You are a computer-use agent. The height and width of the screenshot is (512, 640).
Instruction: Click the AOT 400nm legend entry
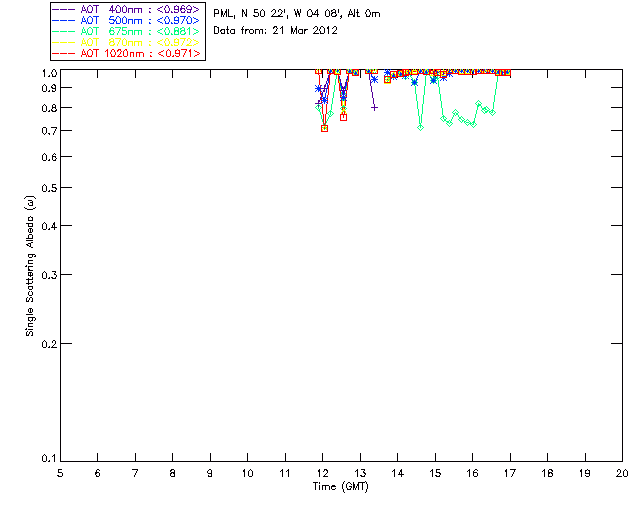click(x=126, y=9)
